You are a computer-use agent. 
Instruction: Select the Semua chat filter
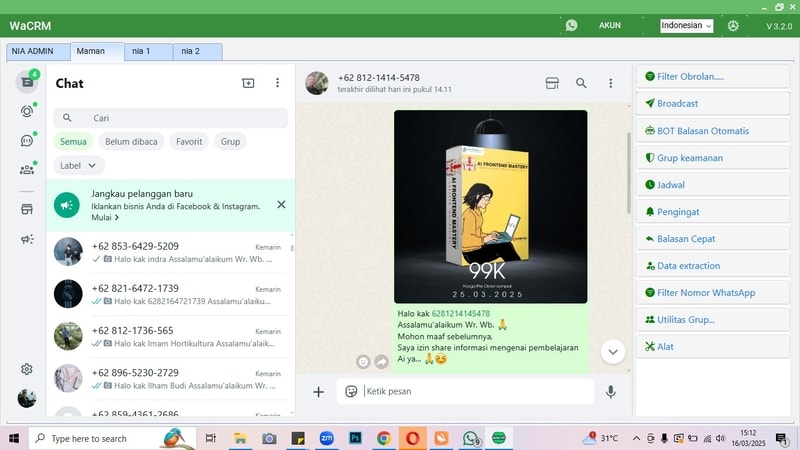[73, 141]
